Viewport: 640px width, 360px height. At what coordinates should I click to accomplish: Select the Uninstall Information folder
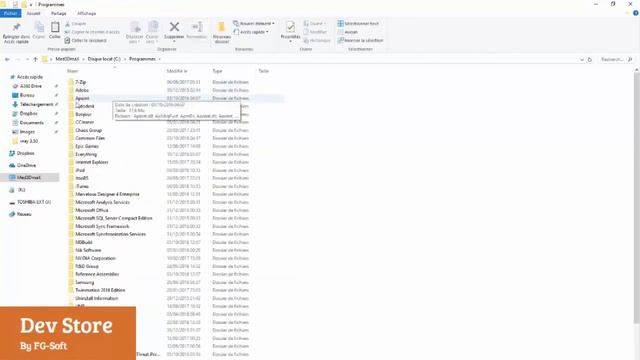coord(96,298)
